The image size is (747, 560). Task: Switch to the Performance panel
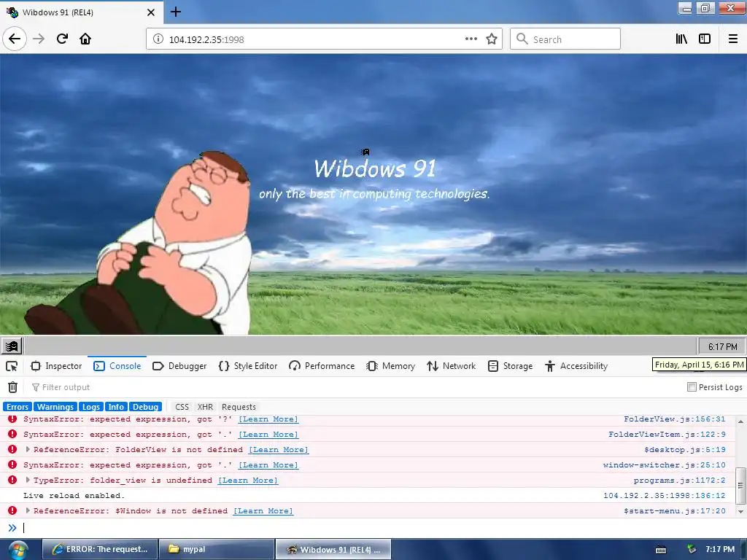point(322,366)
